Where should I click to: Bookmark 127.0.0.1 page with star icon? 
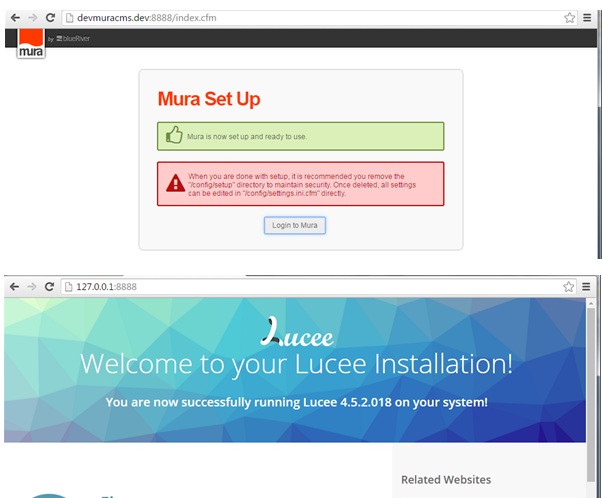pyautogui.click(x=569, y=287)
